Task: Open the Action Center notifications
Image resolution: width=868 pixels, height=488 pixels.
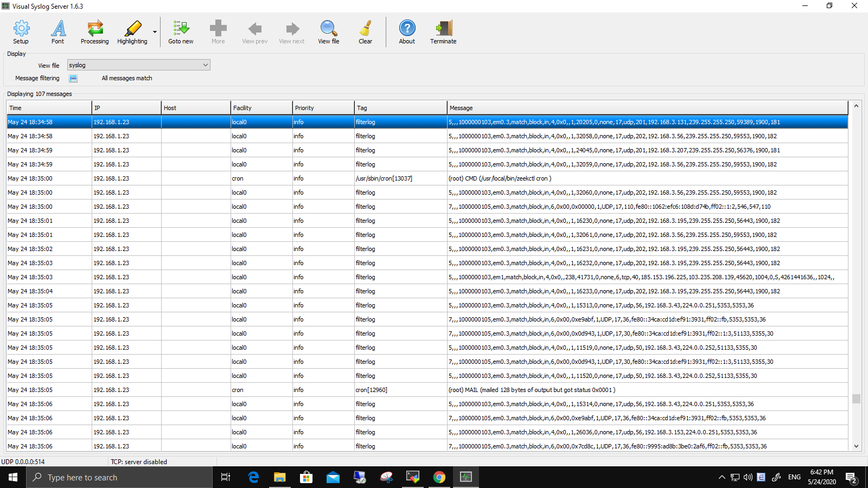Action: point(851,477)
